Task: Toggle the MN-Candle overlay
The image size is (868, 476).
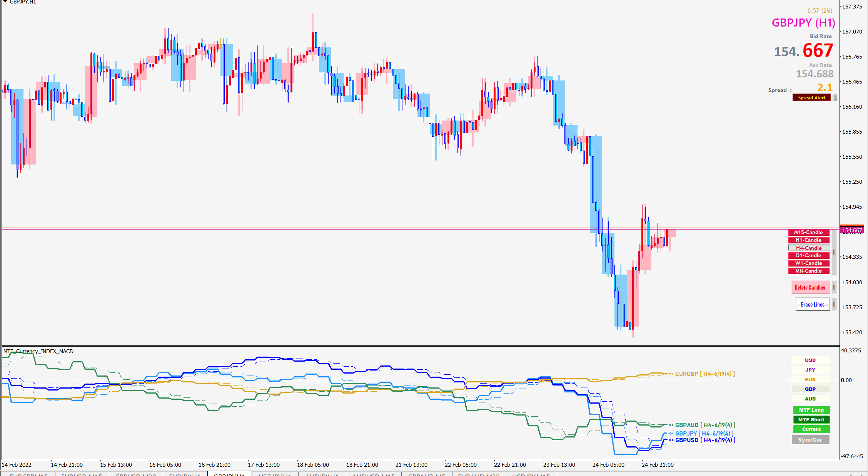Action: [808, 271]
